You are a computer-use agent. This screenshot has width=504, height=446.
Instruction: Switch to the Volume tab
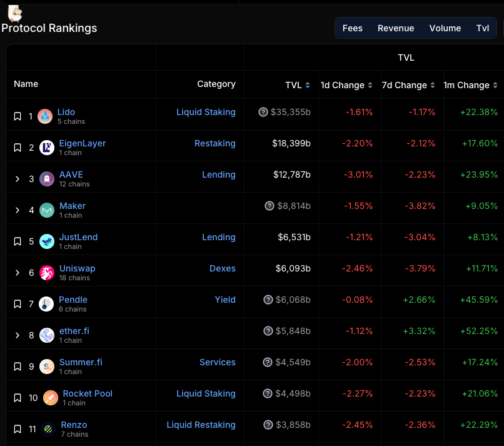click(x=445, y=28)
